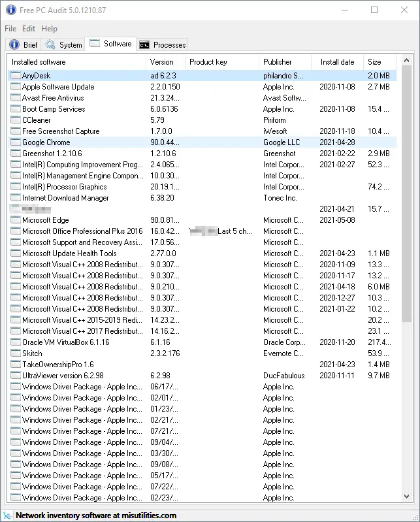Sort by the Install date column header
420x522 pixels.
tap(338, 62)
